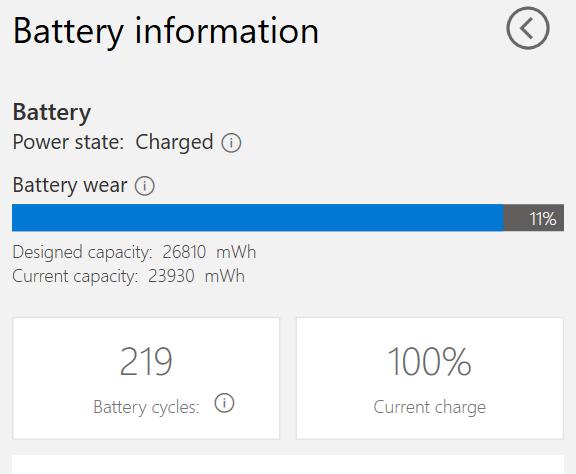Open the Battery wear info icon
This screenshot has height=474, width=576.
pyautogui.click(x=144, y=186)
